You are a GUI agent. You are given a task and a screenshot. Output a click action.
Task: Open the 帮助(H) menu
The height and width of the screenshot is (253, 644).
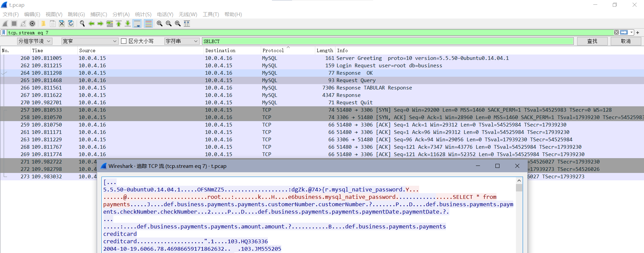233,14
